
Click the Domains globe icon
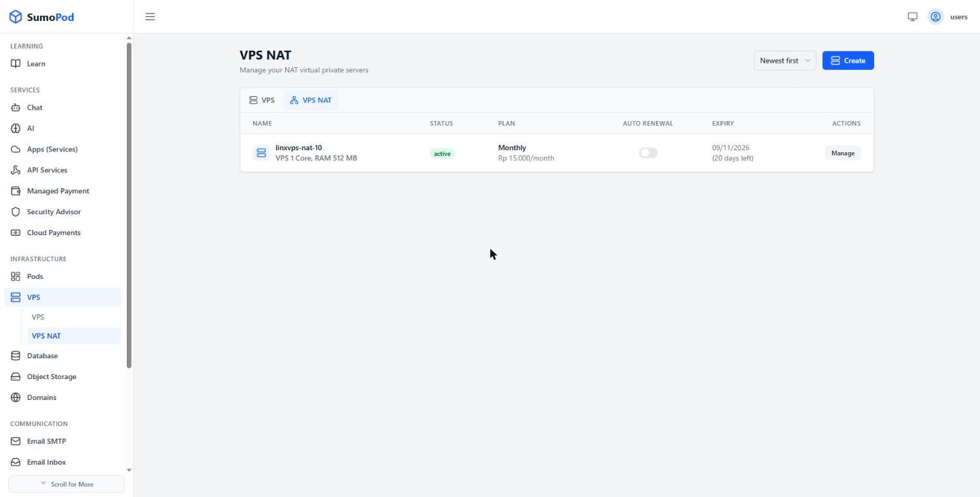click(x=16, y=397)
